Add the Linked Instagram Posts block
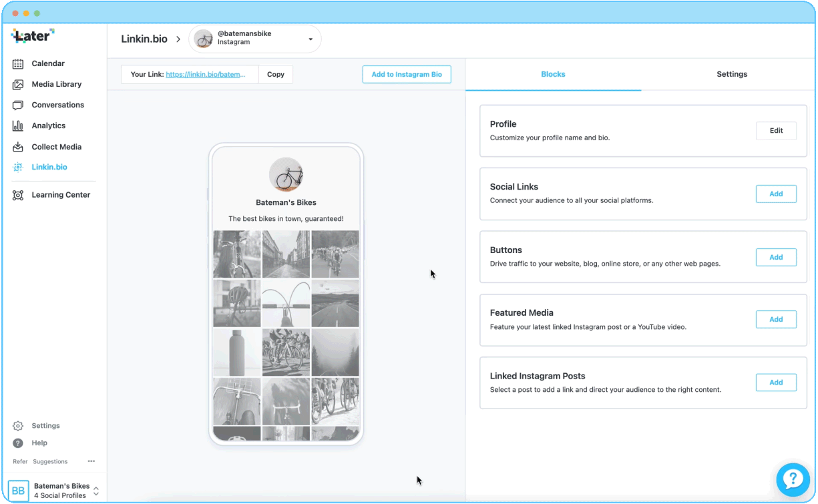Image resolution: width=818 pixels, height=504 pixels. [776, 383]
